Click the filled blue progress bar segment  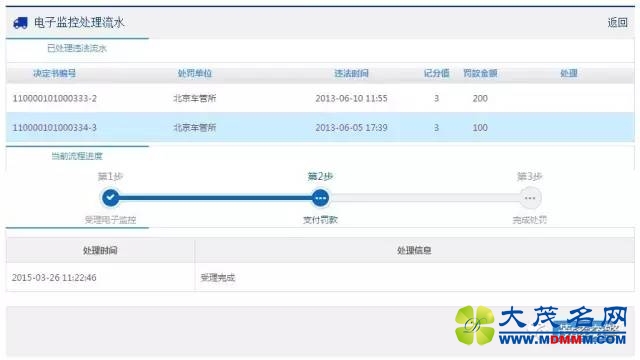pos(215,198)
